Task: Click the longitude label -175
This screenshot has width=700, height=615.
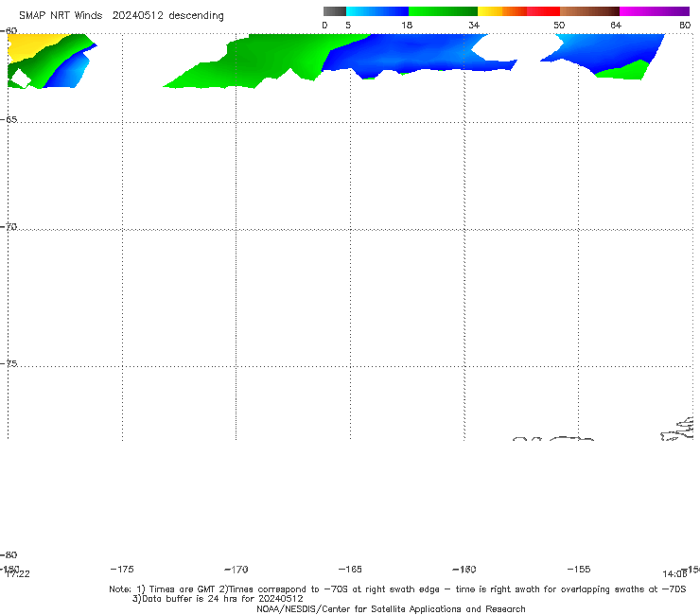Action: (x=122, y=569)
